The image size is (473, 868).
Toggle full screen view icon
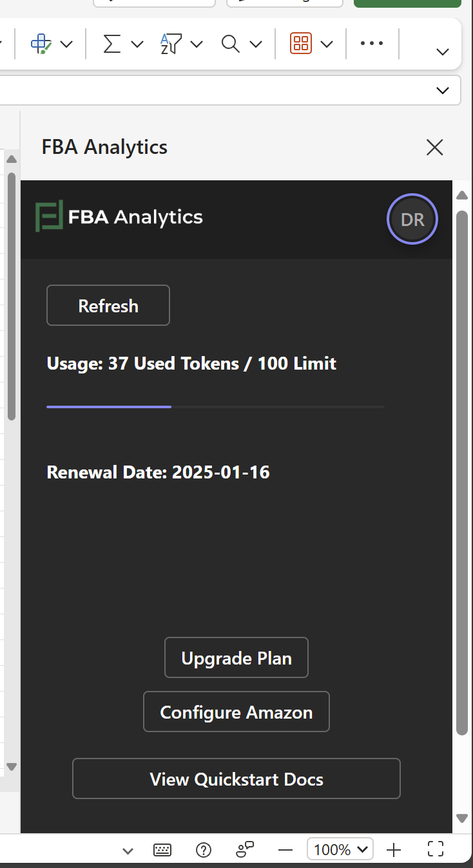[x=436, y=850]
